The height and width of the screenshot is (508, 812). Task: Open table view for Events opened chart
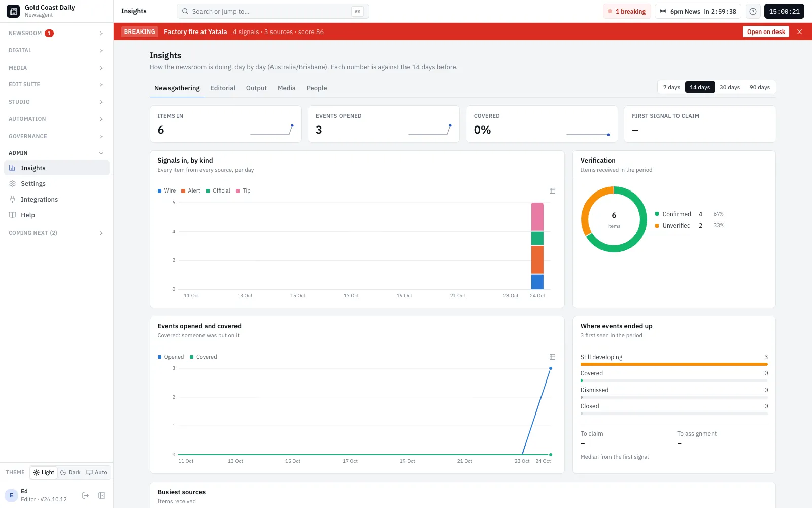(552, 357)
